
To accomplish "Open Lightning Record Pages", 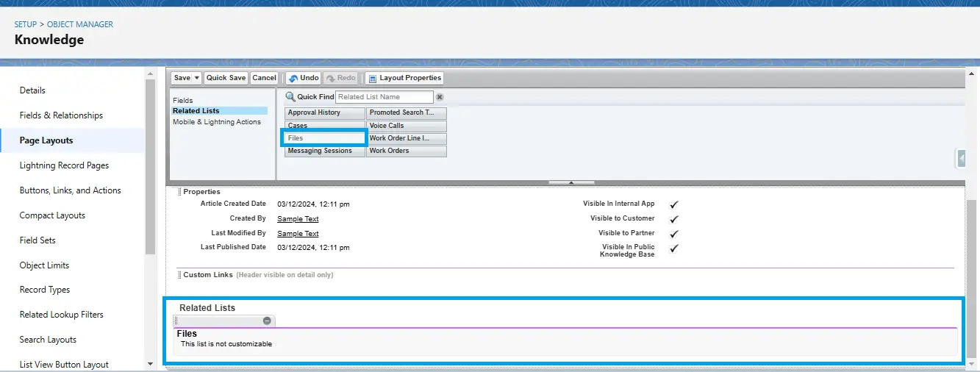I will (64, 165).
